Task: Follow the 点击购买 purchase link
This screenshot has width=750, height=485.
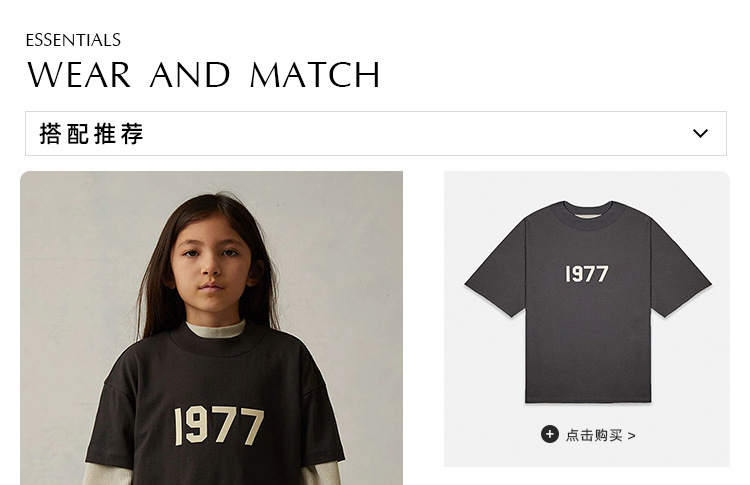Action: point(594,435)
